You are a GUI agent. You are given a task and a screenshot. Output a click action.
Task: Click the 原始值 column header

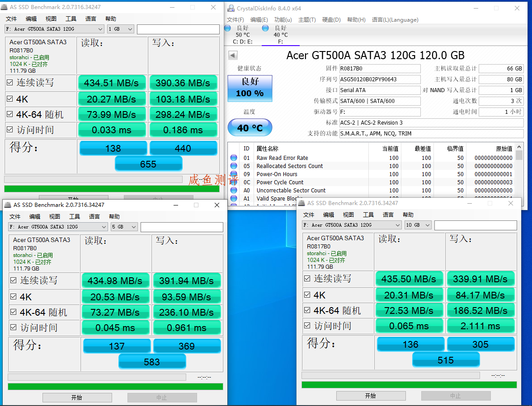pyautogui.click(x=504, y=149)
